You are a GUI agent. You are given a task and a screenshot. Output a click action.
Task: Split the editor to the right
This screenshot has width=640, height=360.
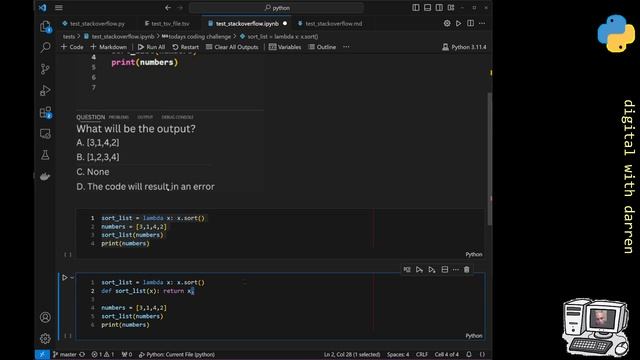coord(471,24)
